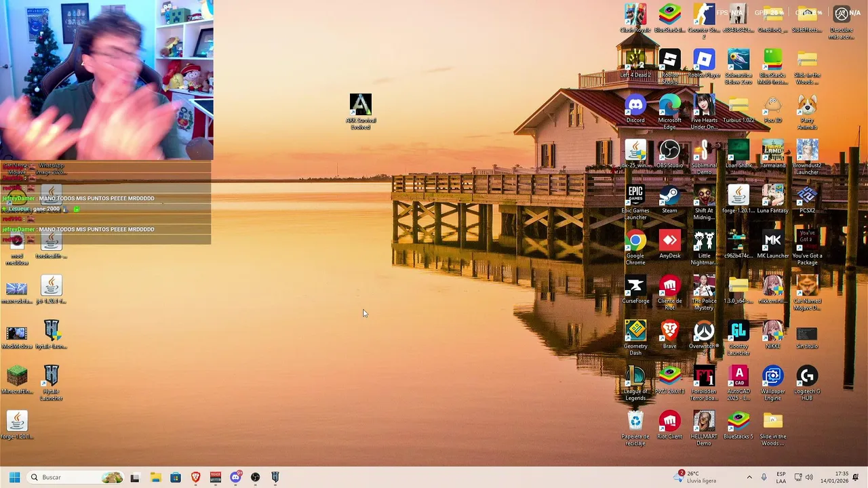Select the Cliente de Riot icon
This screenshot has height=488, width=868.
[x=669, y=293]
